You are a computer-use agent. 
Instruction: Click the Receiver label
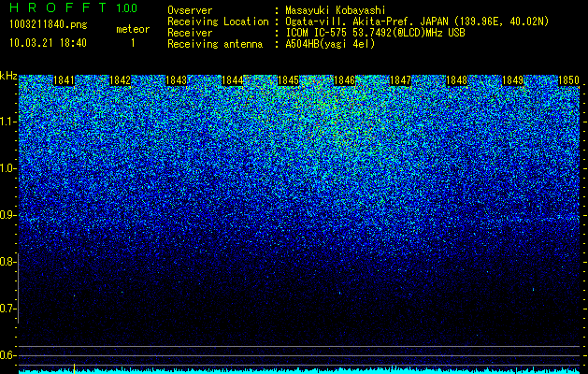click(x=190, y=33)
